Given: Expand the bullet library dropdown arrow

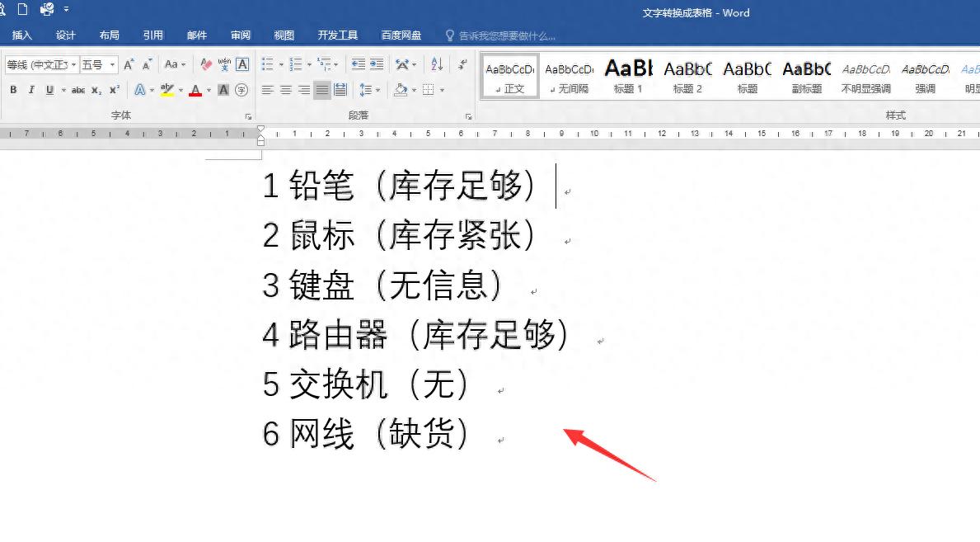Looking at the screenshot, I should (x=281, y=64).
